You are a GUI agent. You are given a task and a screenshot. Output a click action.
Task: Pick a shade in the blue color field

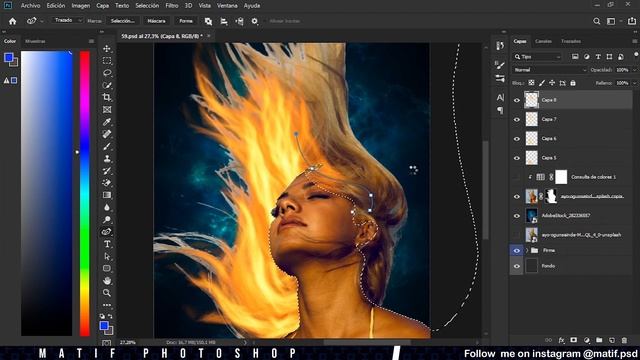click(47, 193)
